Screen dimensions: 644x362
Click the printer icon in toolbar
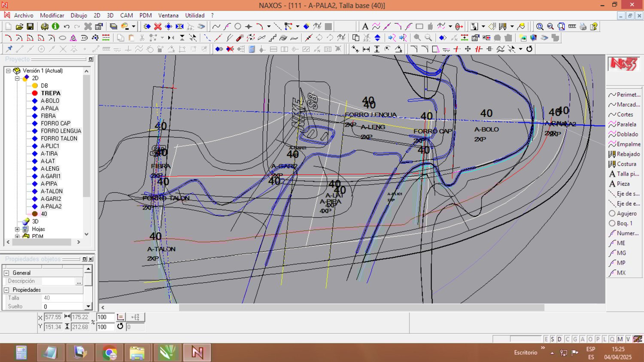pyautogui.click(x=583, y=27)
